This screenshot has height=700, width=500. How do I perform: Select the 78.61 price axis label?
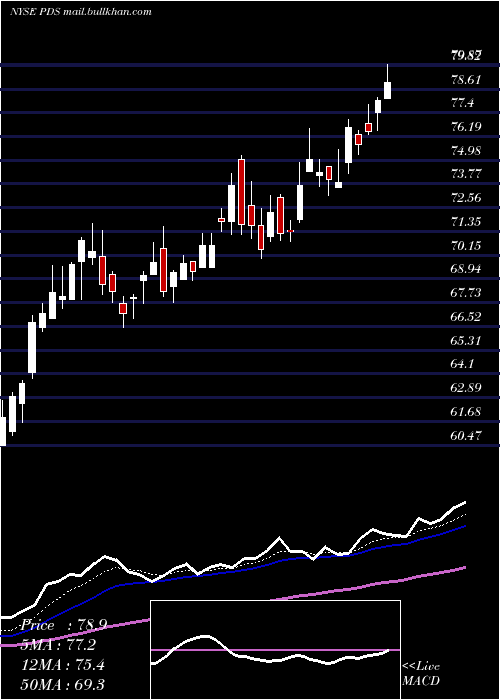(466, 80)
